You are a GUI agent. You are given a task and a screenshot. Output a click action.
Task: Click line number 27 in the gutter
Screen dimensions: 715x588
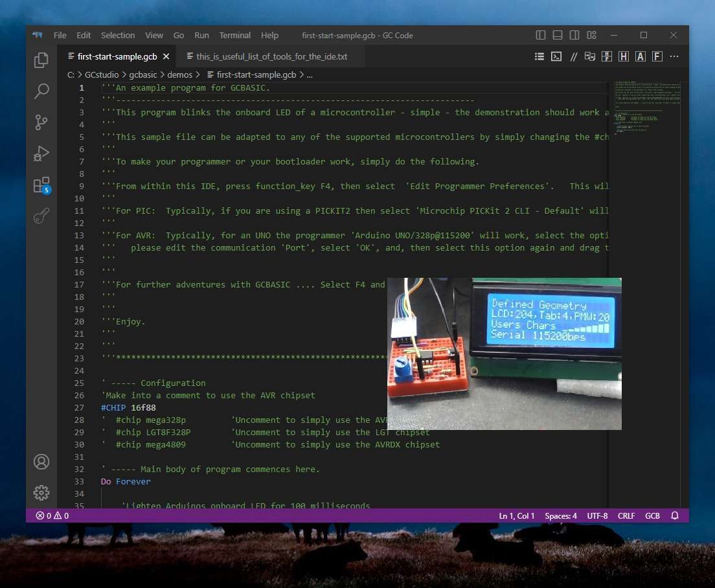tap(79, 407)
